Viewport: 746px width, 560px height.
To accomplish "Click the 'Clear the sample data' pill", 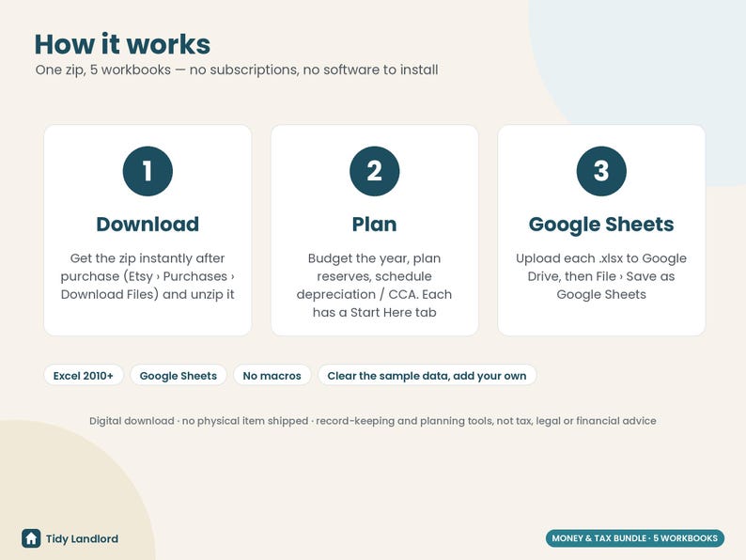I will (x=427, y=376).
